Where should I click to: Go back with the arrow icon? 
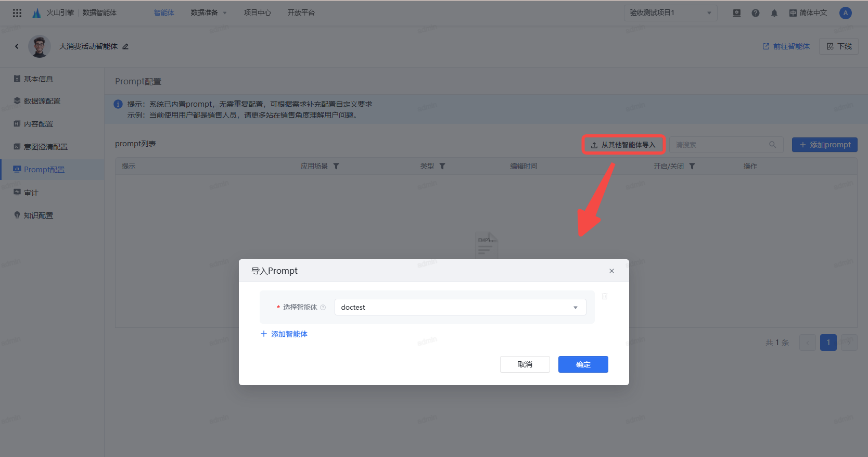(17, 46)
